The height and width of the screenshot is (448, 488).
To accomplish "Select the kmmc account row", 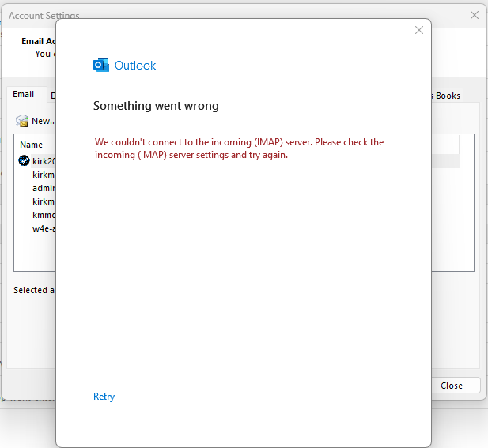I will click(x=44, y=215).
